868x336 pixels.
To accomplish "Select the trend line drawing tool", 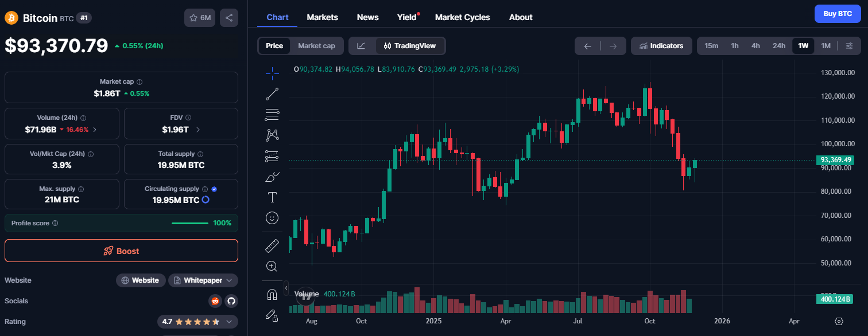I will (272, 94).
